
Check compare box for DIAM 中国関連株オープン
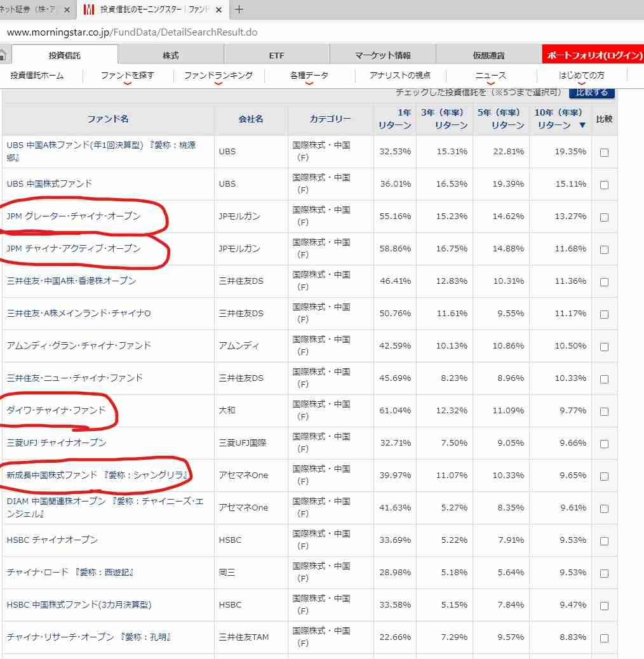[604, 509]
